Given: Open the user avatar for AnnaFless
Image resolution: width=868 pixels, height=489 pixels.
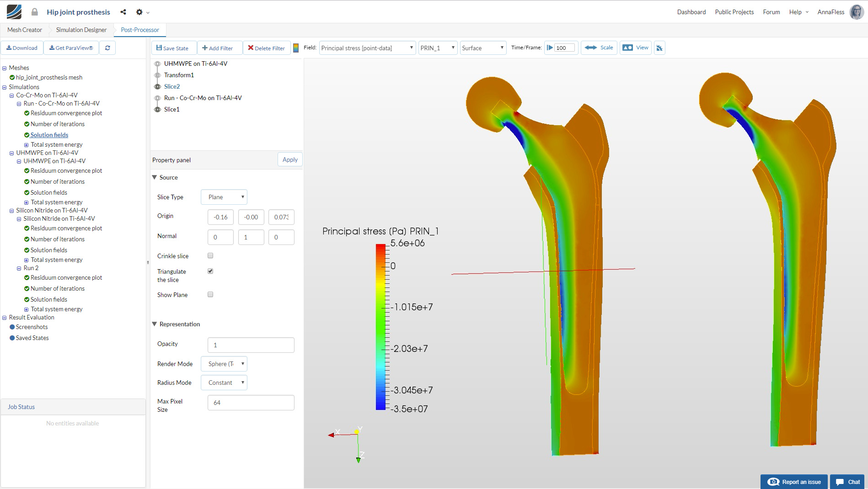Looking at the screenshot, I should pos(856,12).
